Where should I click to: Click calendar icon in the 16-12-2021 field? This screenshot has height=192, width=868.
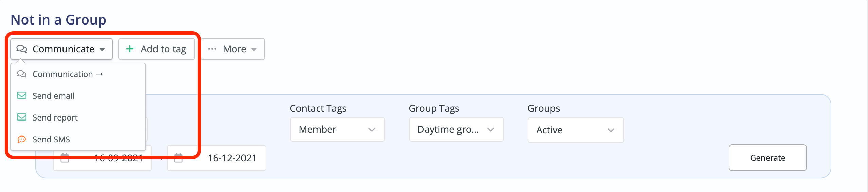click(178, 158)
